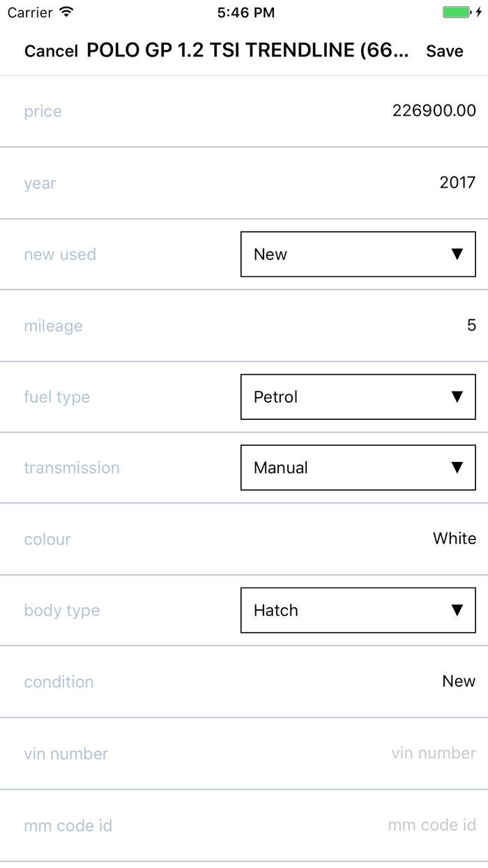Click the arrow icon beside Petrol
The height and width of the screenshot is (868, 488).
click(457, 397)
